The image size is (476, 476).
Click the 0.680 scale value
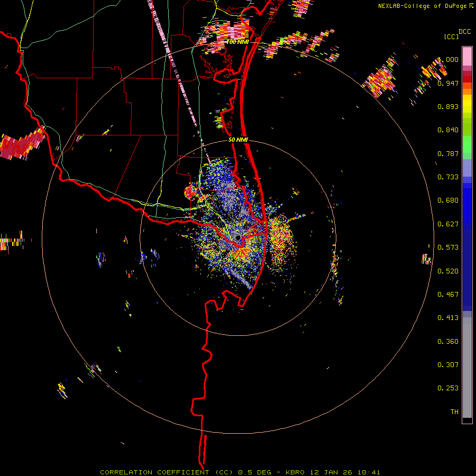point(448,200)
